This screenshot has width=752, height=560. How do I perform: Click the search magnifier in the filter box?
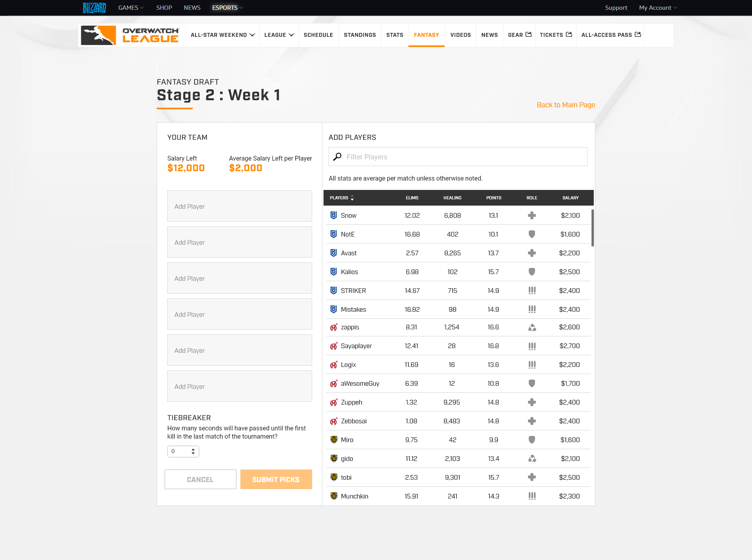coord(337,156)
